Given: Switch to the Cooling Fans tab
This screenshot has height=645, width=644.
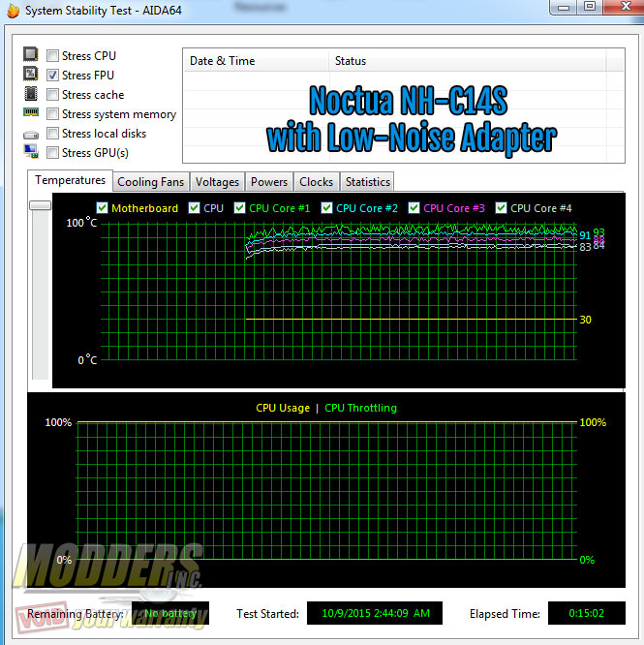Looking at the screenshot, I should coord(150,182).
